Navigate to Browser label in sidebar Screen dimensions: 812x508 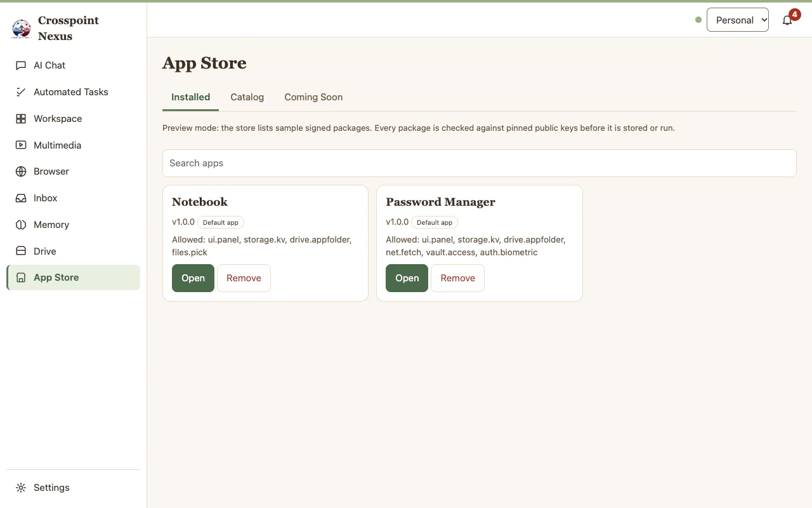click(x=51, y=171)
